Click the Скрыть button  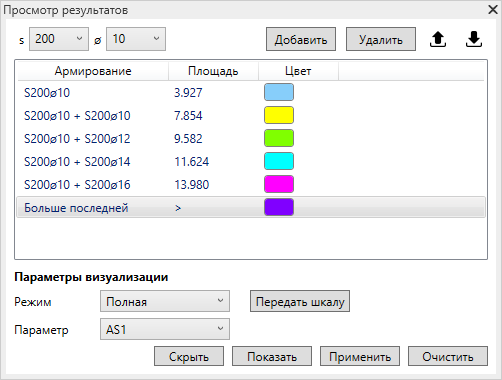(x=189, y=356)
